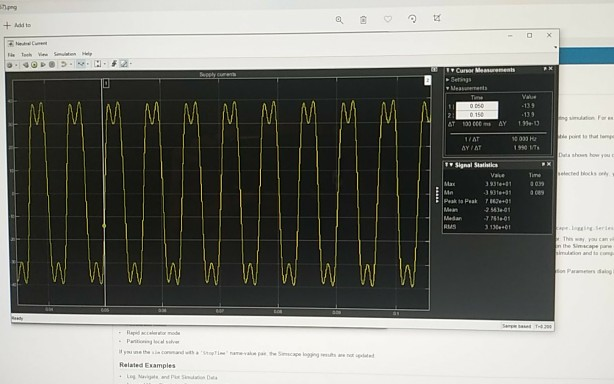Click the Run simulation play button

point(34,65)
